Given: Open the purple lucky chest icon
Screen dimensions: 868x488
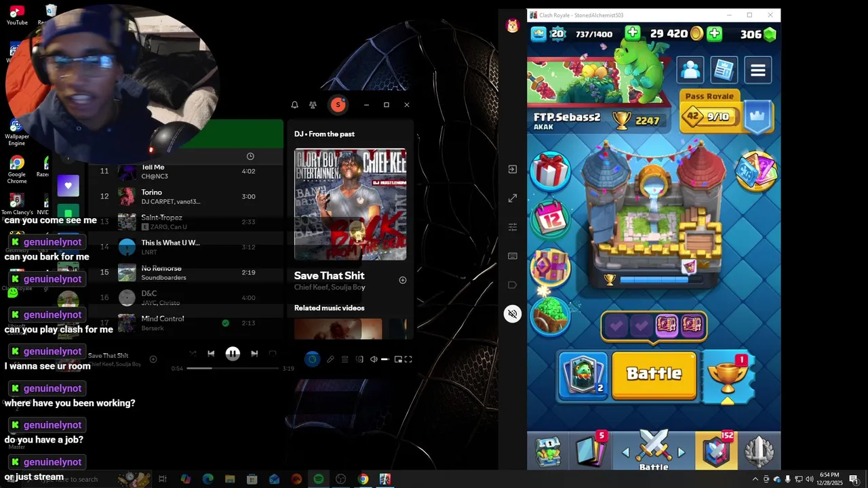Looking at the screenshot, I should (550, 268).
